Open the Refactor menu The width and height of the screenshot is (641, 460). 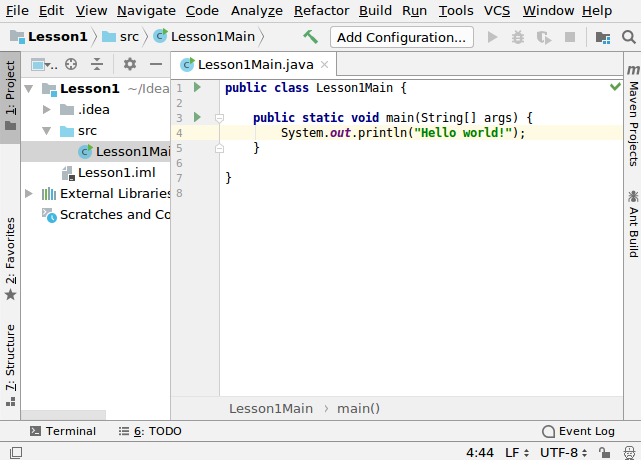(321, 10)
